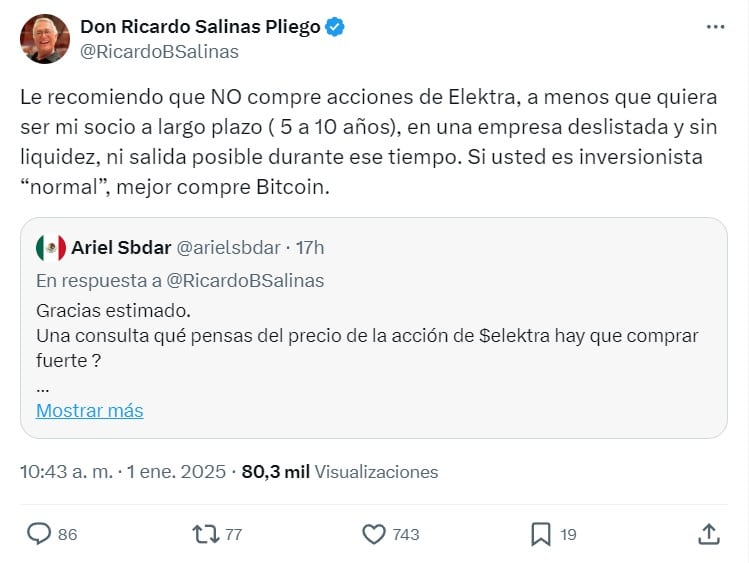This screenshot has width=749, height=563.
Task: Click the retweet arrows icon
Action: [x=204, y=534]
